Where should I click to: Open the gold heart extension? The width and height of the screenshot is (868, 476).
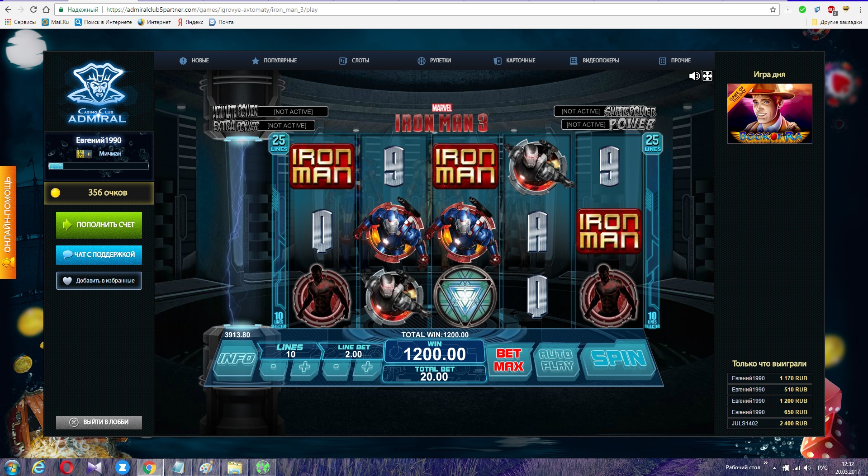tap(846, 9)
